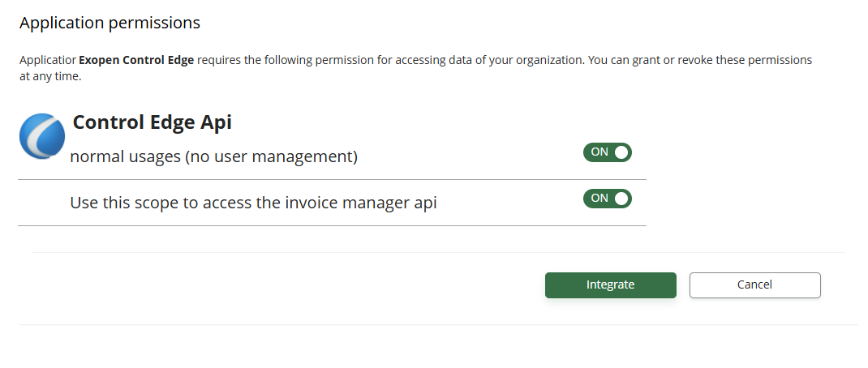Screen dimensions: 868x368
Task: Click the normal usages (no user management) label
Action: (x=213, y=156)
